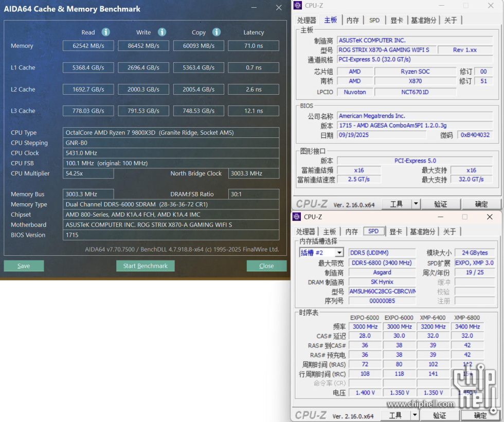Open the 显卡 tab in the lower CPU-Z
This screenshot has width=504, height=422.
pyautogui.click(x=396, y=232)
